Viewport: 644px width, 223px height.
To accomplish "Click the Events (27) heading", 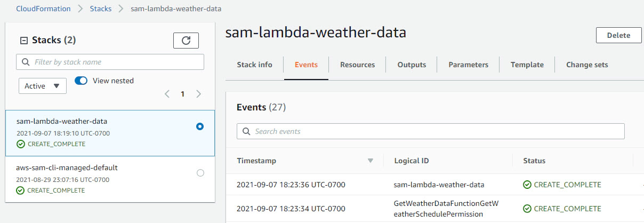I will click(261, 107).
